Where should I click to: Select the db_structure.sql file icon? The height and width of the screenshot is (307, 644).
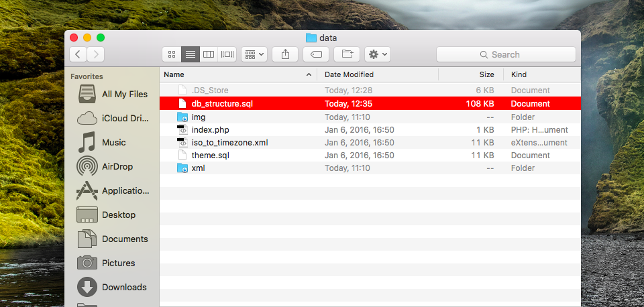182,103
